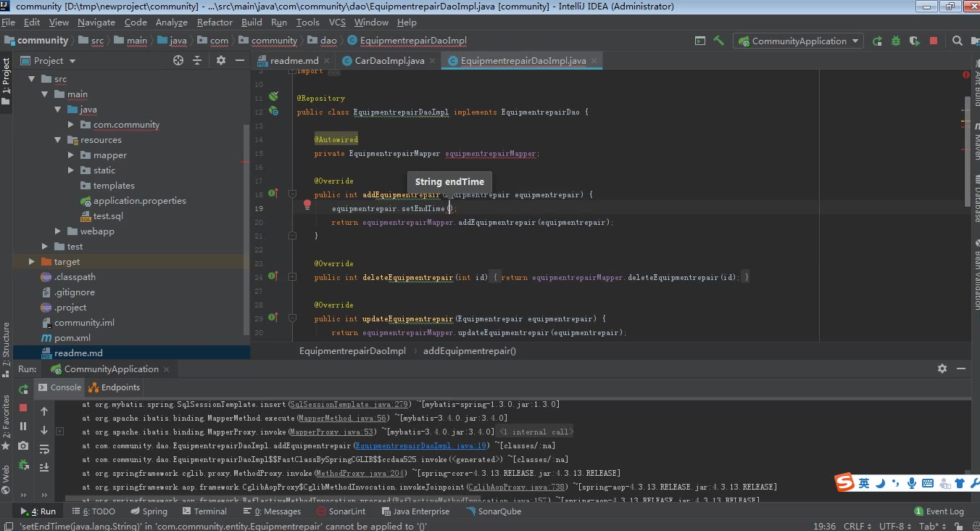Run CommunityApplication with coverage
Viewport: 980px width, 531px height.
[915, 41]
